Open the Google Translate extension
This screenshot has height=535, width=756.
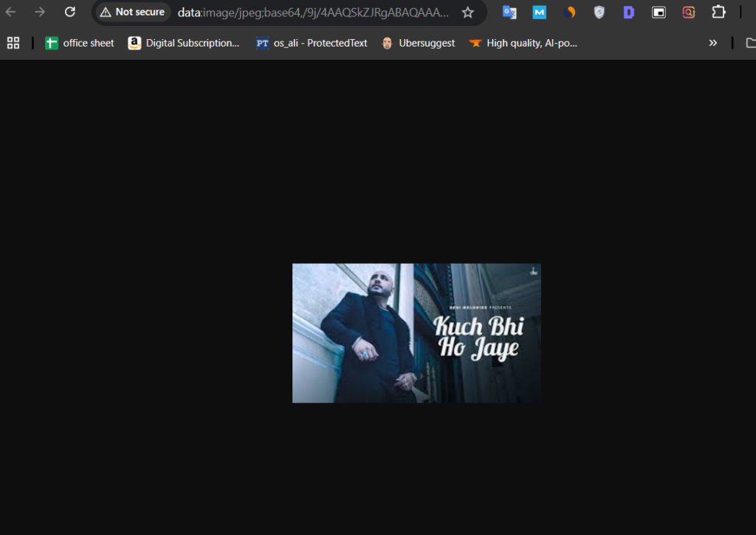[509, 12]
